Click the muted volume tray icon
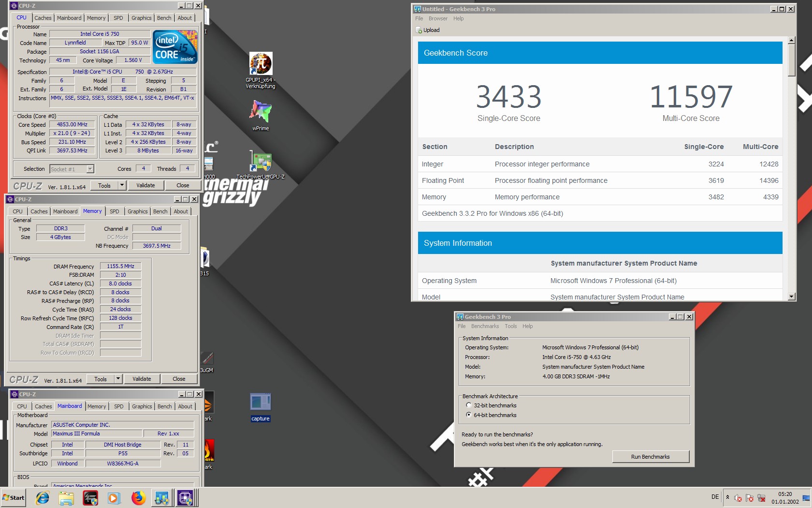The image size is (812, 508). point(738,498)
